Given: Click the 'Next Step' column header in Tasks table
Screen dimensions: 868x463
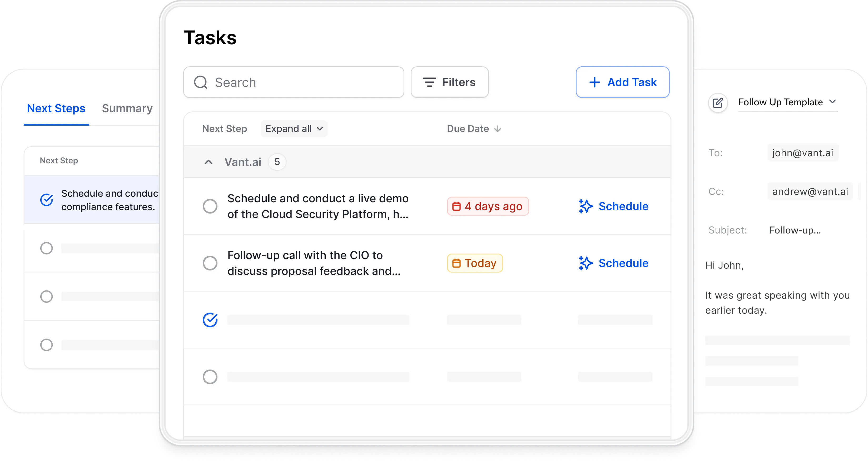Looking at the screenshot, I should coord(224,129).
